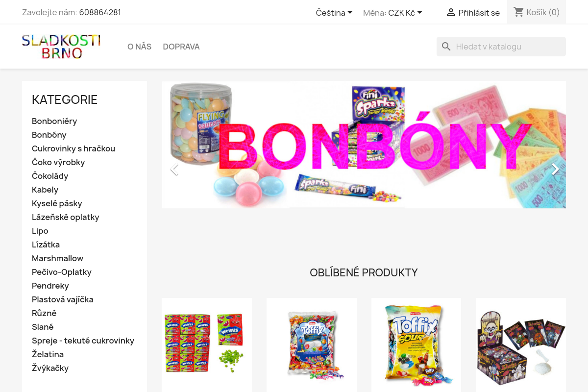Click the user account icon
Viewport: 588px width, 392px height.
pyautogui.click(x=451, y=13)
